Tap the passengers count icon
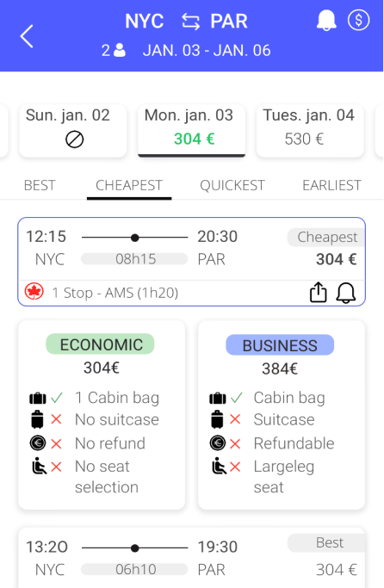Image resolution: width=384 pixels, height=588 pixels. (x=120, y=50)
